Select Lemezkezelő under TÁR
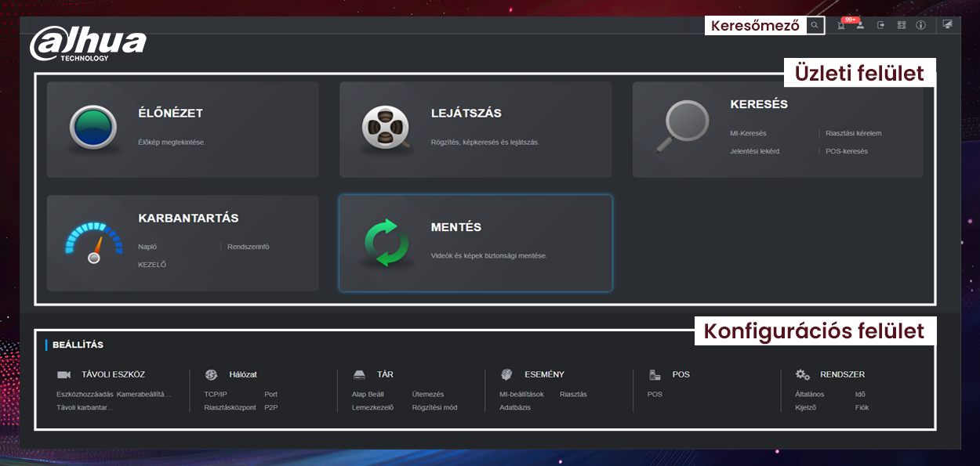 (372, 407)
